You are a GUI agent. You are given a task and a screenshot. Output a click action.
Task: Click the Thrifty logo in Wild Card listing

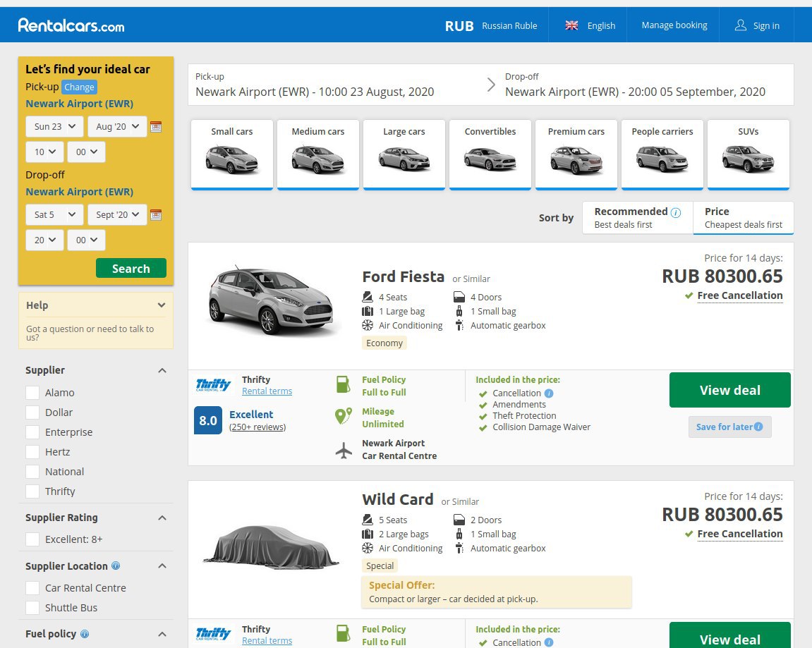[213, 634]
